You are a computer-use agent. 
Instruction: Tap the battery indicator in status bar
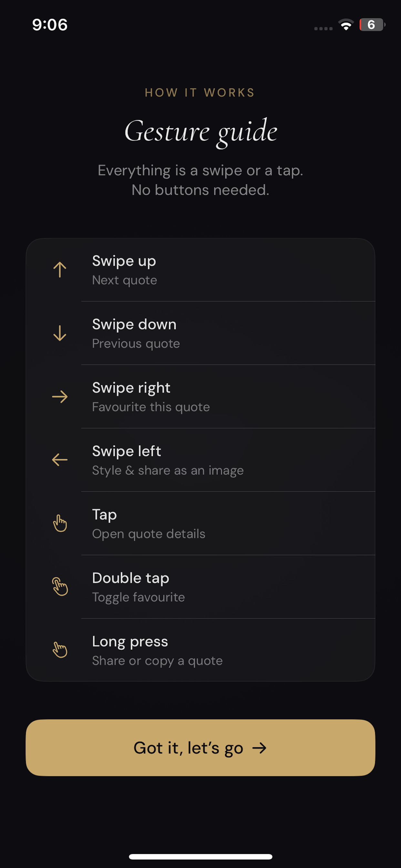(372, 25)
